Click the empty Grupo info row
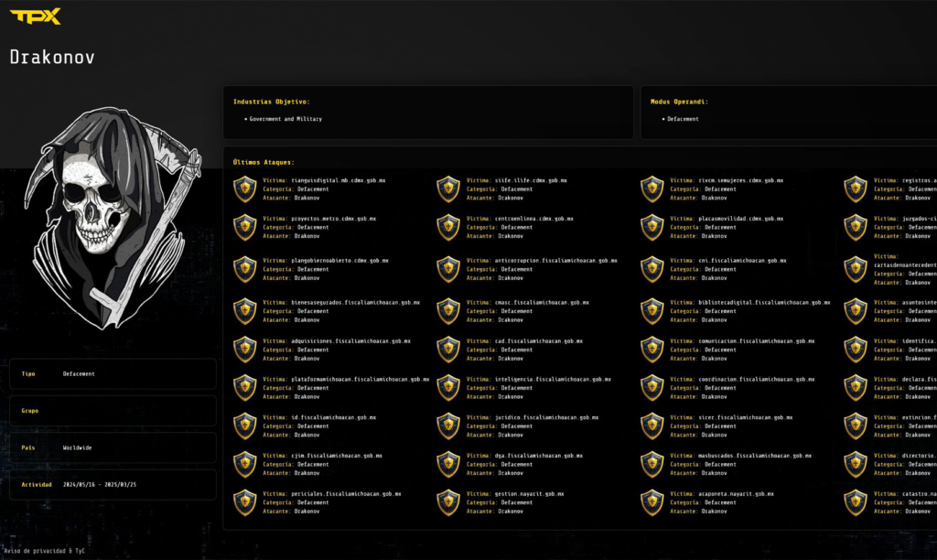 113,411
